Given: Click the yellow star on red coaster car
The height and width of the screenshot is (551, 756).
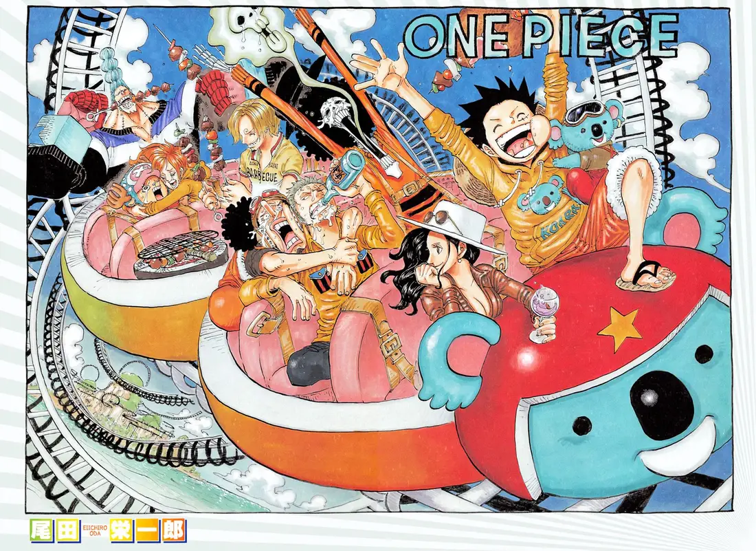Looking at the screenshot, I should pyautogui.click(x=619, y=329).
